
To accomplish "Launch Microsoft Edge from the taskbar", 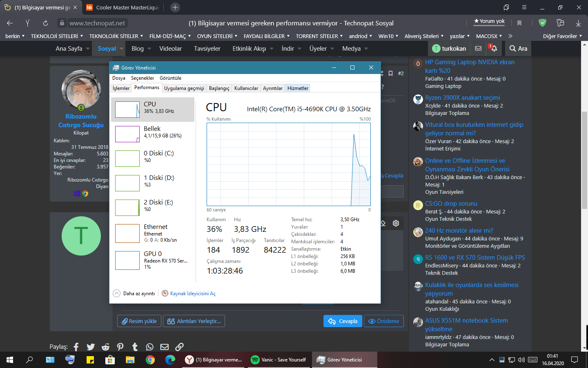I will 170,360.
